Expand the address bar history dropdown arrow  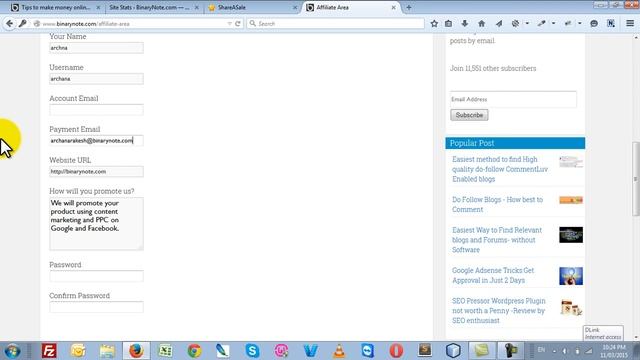click(229, 24)
